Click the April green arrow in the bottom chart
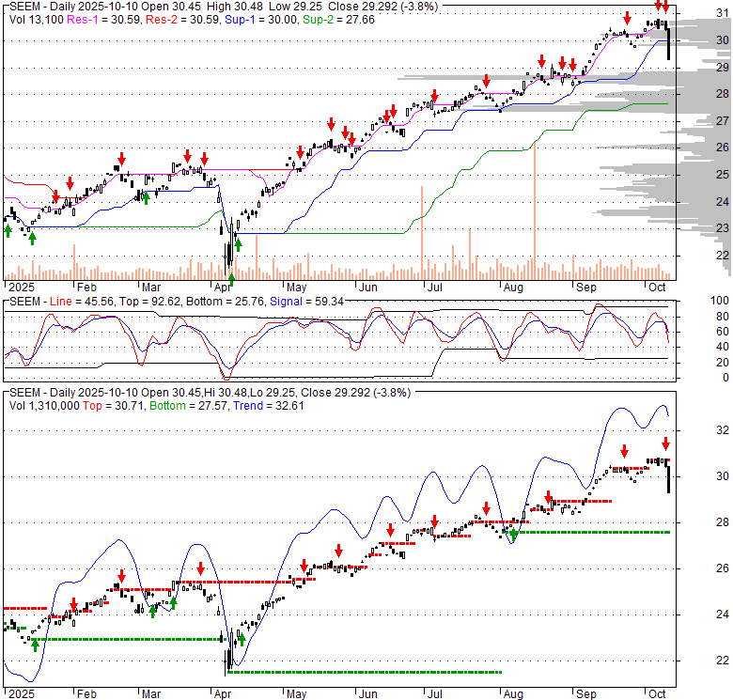This screenshot has height=700, width=733. pos(242,640)
